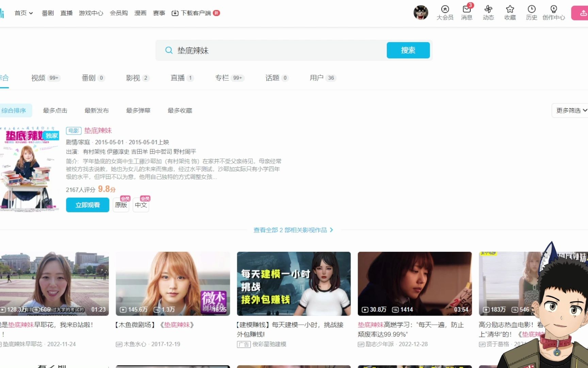Open the 木鱼微剧场 video thumbnail

coord(173,283)
